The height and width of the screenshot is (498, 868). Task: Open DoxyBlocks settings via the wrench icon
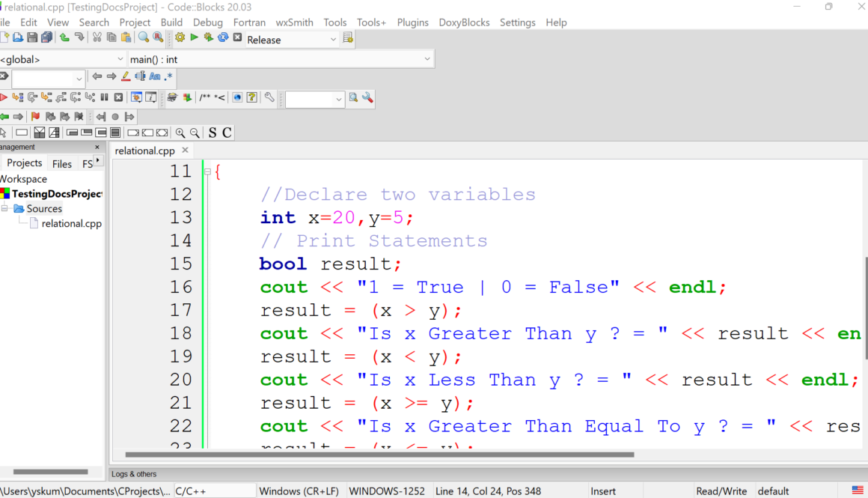coord(269,98)
